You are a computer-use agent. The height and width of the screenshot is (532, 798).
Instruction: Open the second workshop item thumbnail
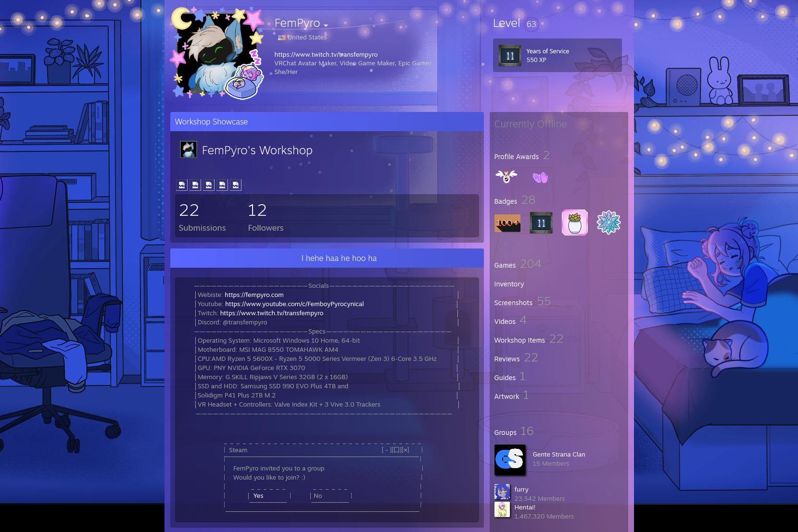195,185
